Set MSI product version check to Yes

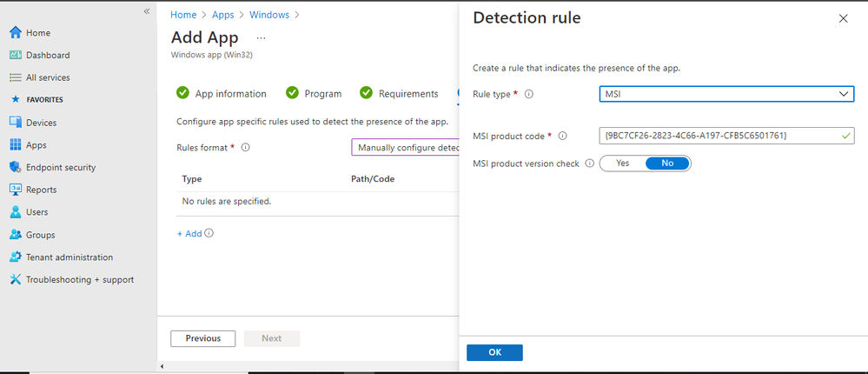tap(622, 164)
